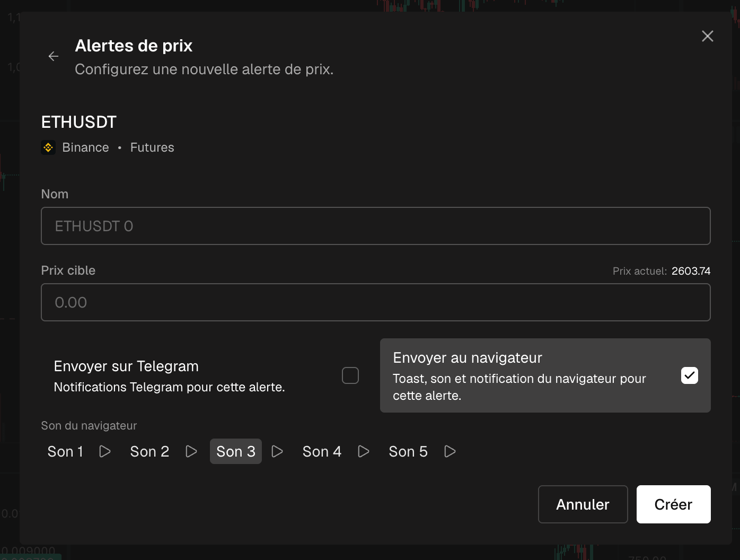Pick Son 4 as browser sound
Screen dimensions: 740x560
(x=322, y=451)
